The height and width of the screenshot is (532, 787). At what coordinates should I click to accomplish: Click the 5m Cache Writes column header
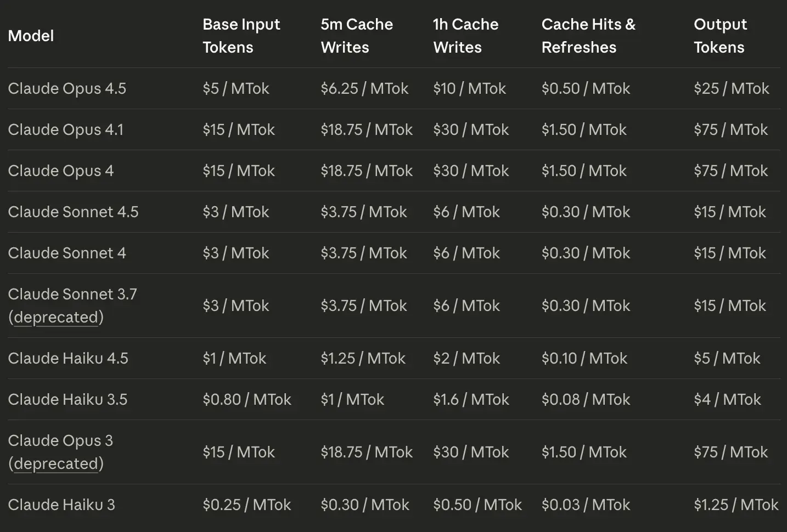pos(357,36)
